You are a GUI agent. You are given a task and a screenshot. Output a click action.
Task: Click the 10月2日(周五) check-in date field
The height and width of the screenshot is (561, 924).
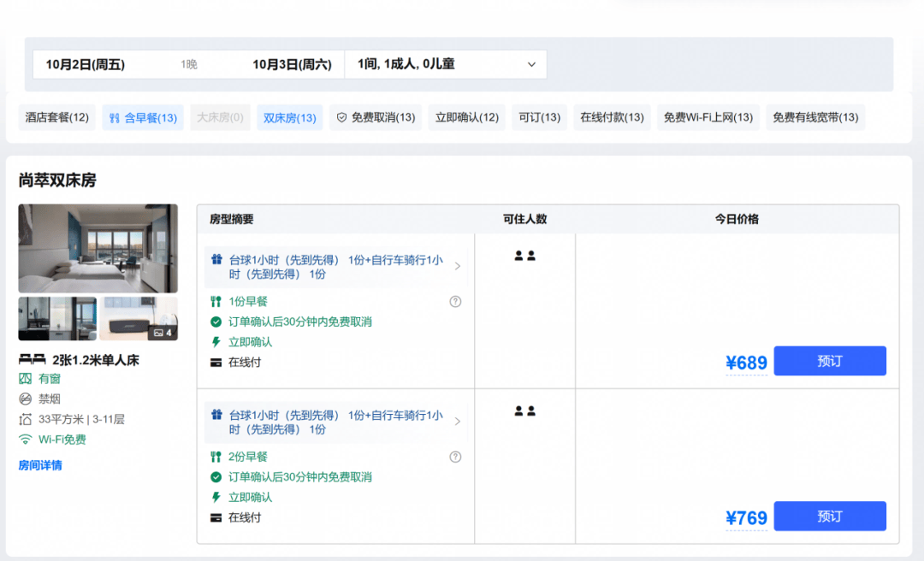(86, 64)
